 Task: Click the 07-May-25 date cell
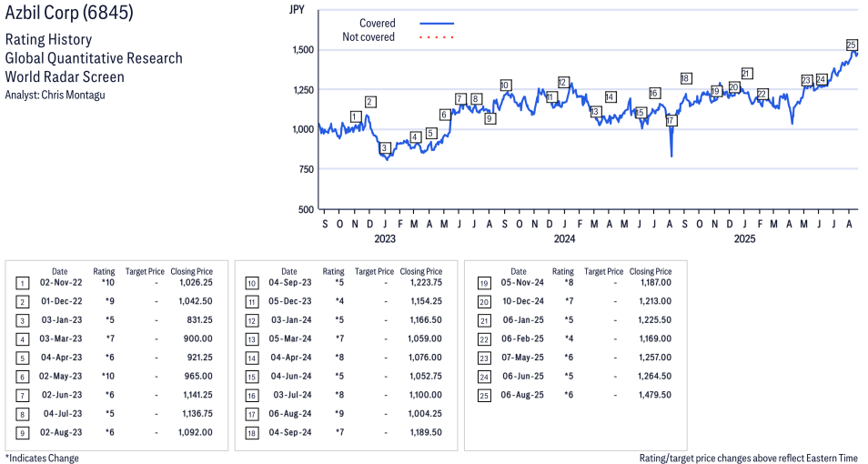(522, 358)
